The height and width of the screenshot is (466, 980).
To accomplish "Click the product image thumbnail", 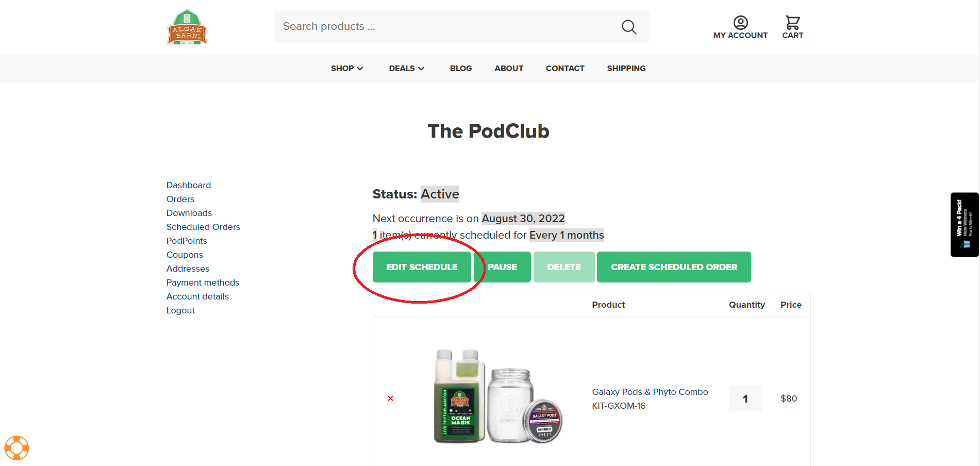I will pyautogui.click(x=497, y=396).
